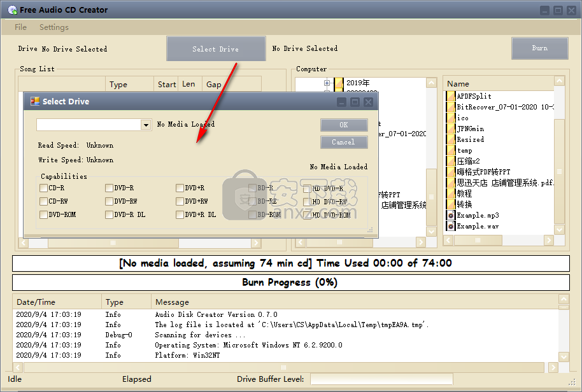582x392 pixels.
Task: Select the 'Platform: Win32NT' log row
Action: (285, 355)
